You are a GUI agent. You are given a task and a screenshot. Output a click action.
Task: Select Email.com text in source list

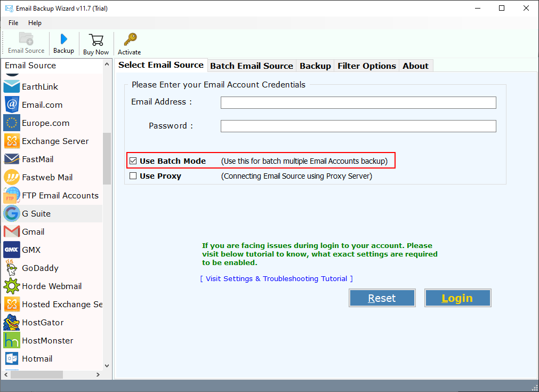[x=42, y=105]
